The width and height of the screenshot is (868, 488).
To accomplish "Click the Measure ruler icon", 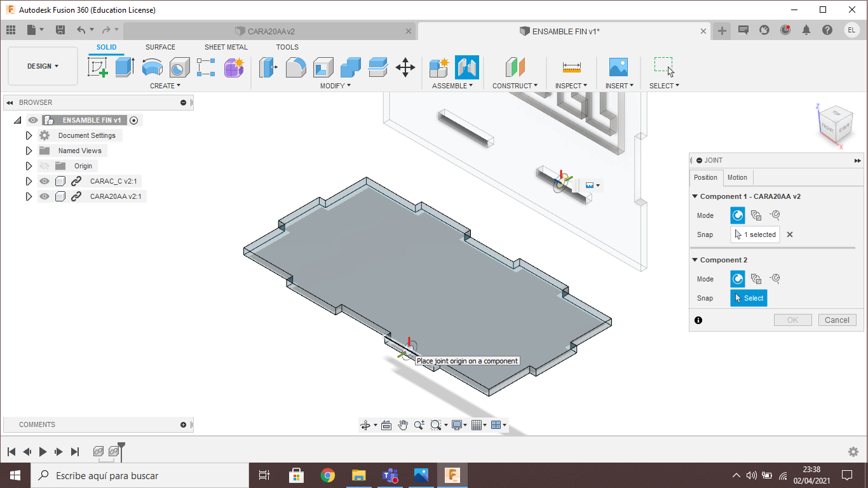I will click(571, 67).
